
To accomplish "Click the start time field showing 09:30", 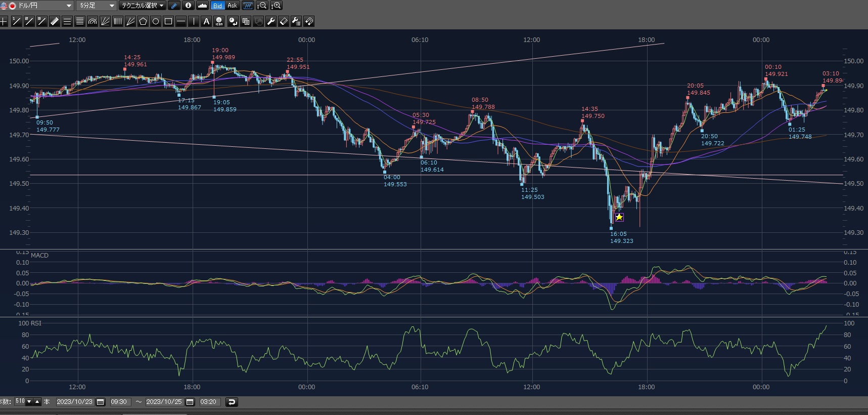I will click(x=119, y=402).
